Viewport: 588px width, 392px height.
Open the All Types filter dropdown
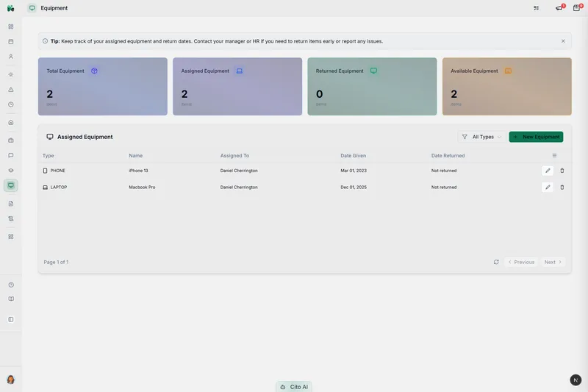click(481, 137)
